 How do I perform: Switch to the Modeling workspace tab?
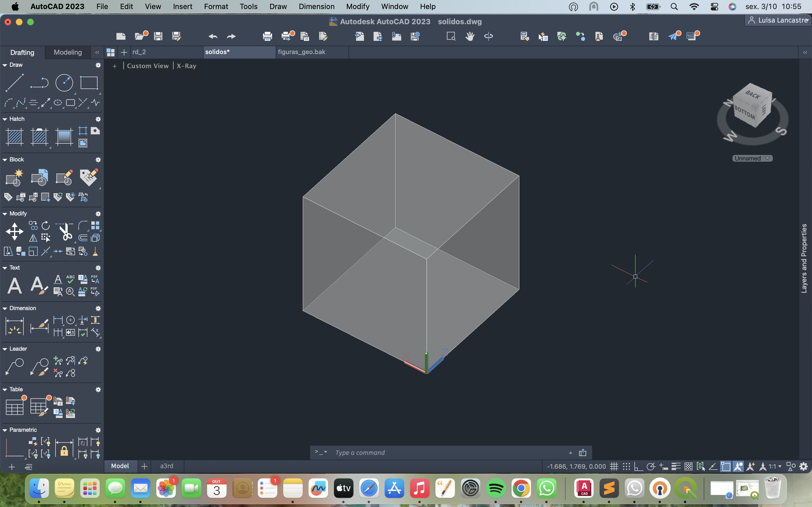tap(68, 52)
